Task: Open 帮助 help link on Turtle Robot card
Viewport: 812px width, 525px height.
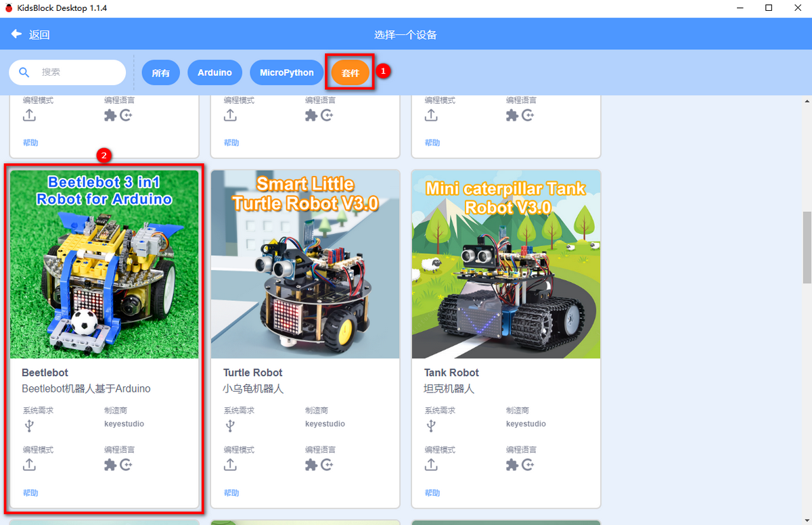Action: point(231,493)
